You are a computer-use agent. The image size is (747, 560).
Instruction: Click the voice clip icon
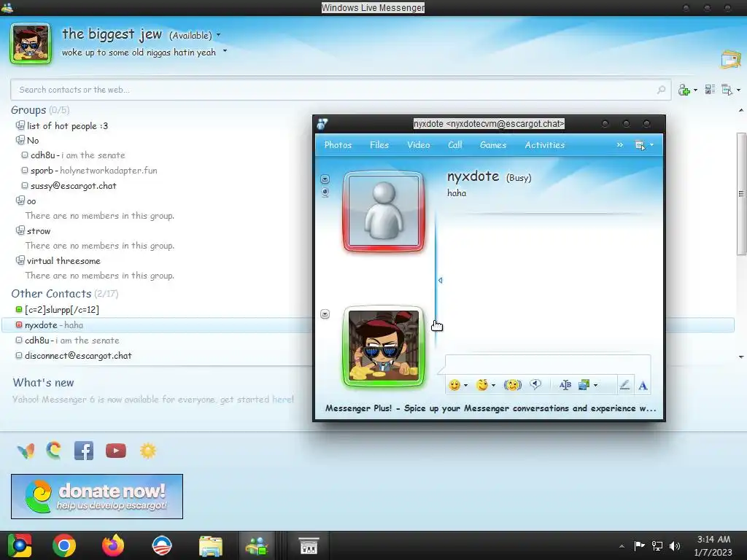(535, 384)
